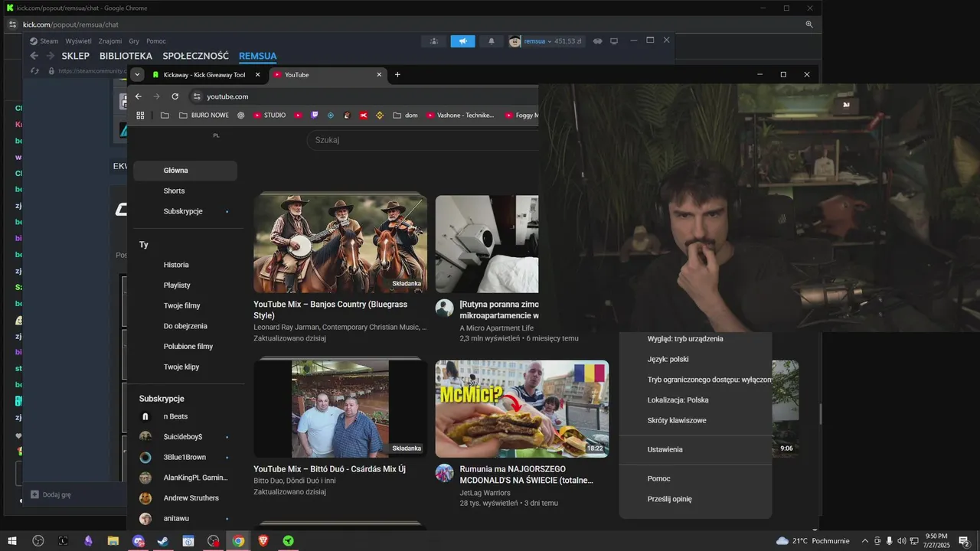Open Skróty klawiszowe menu entry

coord(695,421)
